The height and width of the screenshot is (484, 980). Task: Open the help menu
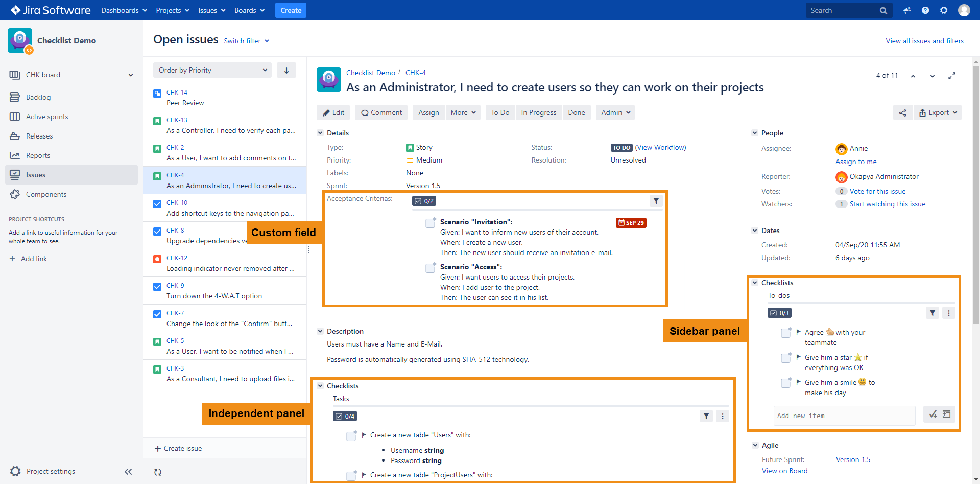pyautogui.click(x=925, y=10)
